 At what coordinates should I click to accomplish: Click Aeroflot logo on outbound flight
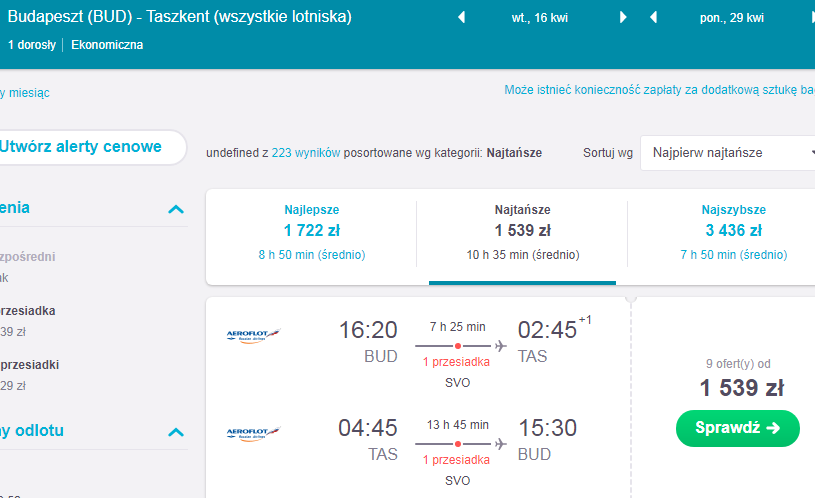pyautogui.click(x=253, y=336)
